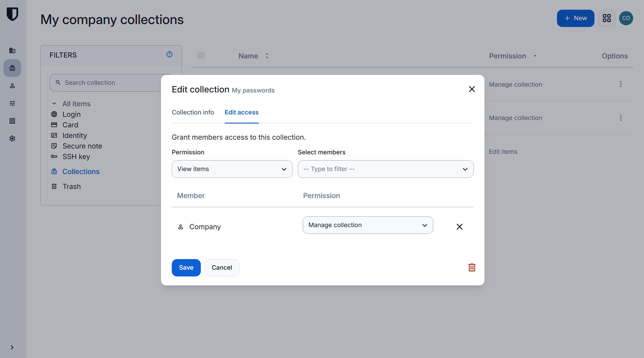Click the New button
Screen dimensions: 644x358
[575, 18]
